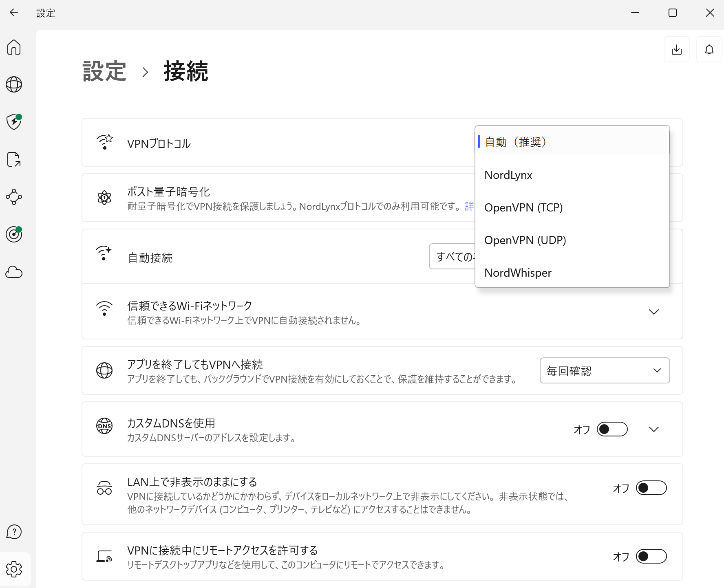Open the downloads update icon button

[x=677, y=49]
